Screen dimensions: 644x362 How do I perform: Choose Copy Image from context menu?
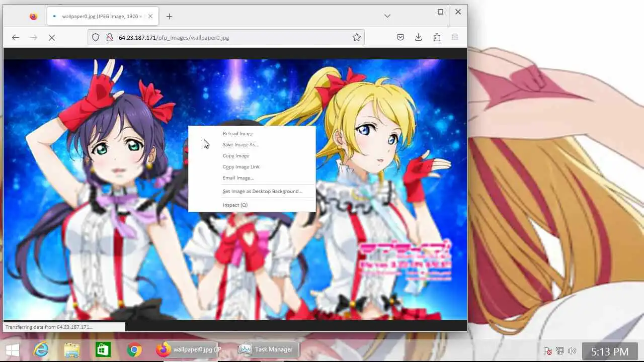coord(252,155)
